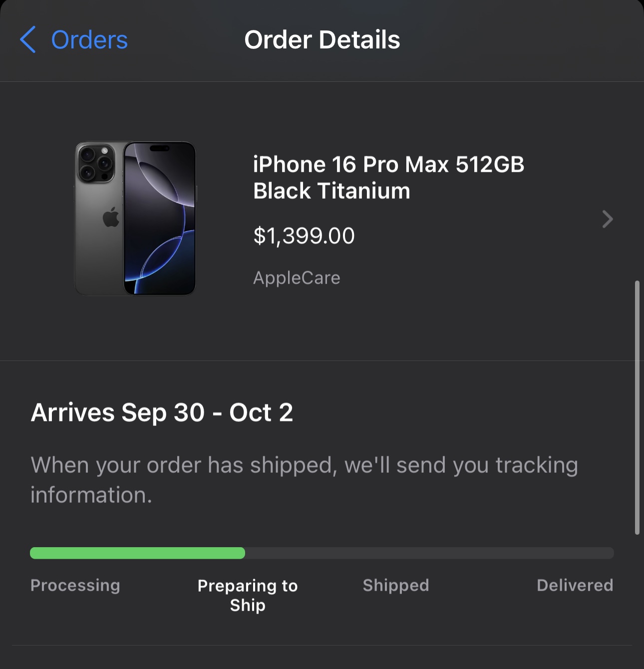Screen dimensions: 644x669
Task: Click the Order Details title
Action: coord(322,40)
